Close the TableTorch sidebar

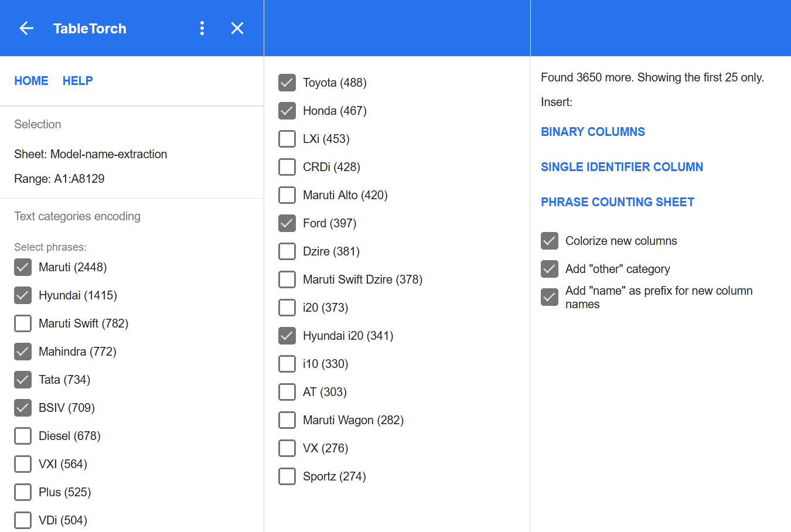[237, 28]
